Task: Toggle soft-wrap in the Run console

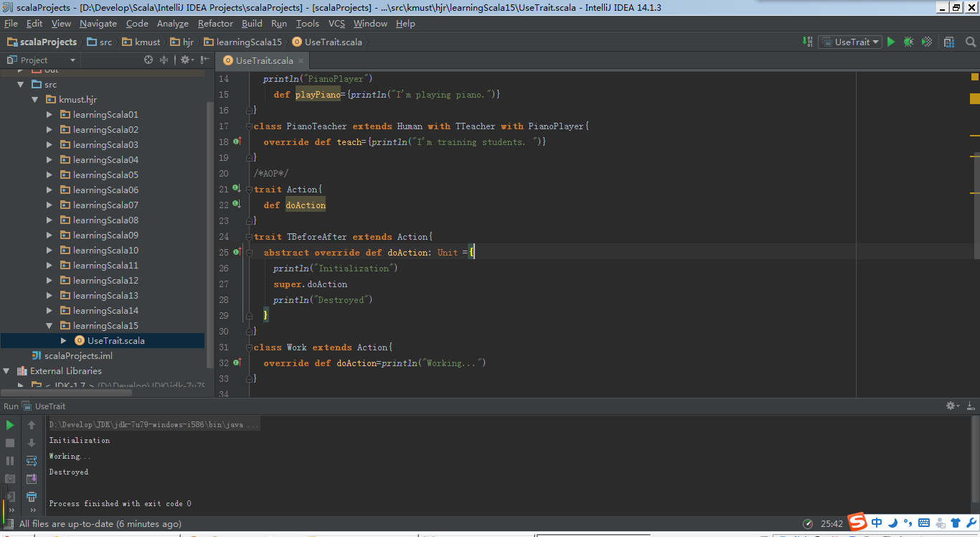Action: click(32, 461)
